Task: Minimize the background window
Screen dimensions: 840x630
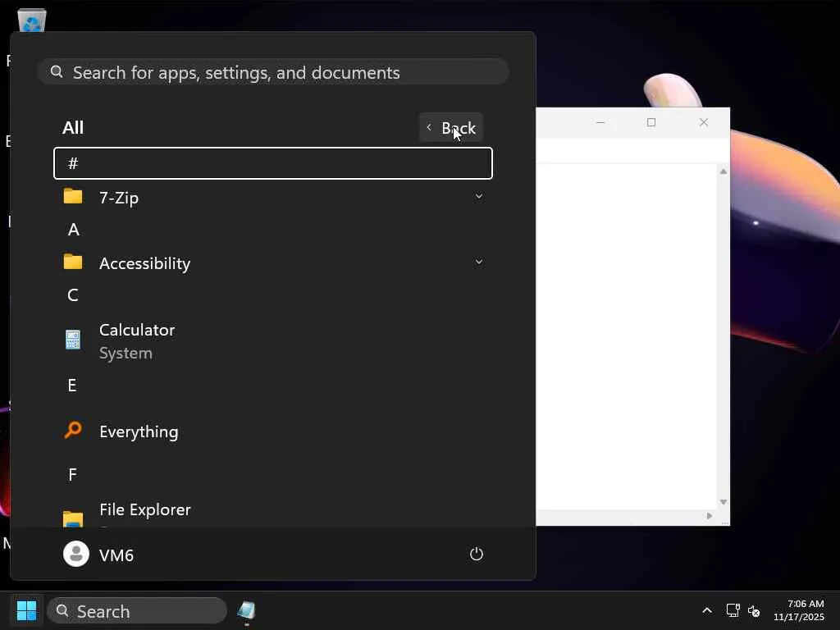Action: tap(600, 123)
